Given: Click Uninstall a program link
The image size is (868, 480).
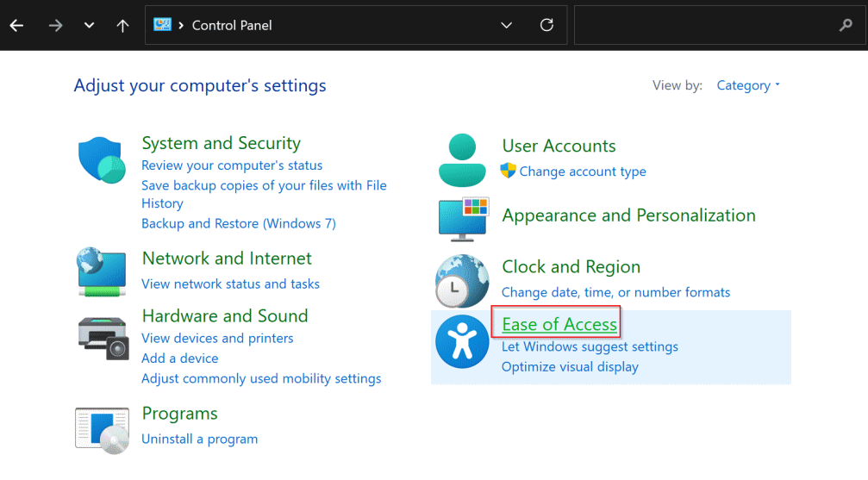Looking at the screenshot, I should coord(200,439).
